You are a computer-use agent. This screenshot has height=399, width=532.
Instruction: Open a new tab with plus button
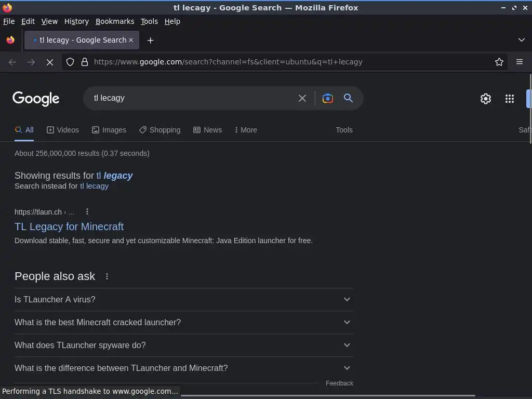[150, 41]
